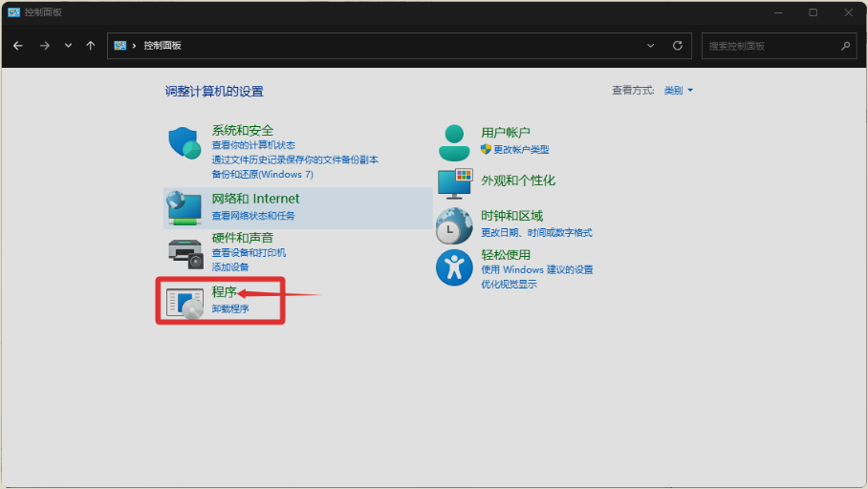Open 查看设备和打印机 link
Viewport: 868px width, 489px height.
click(x=249, y=253)
